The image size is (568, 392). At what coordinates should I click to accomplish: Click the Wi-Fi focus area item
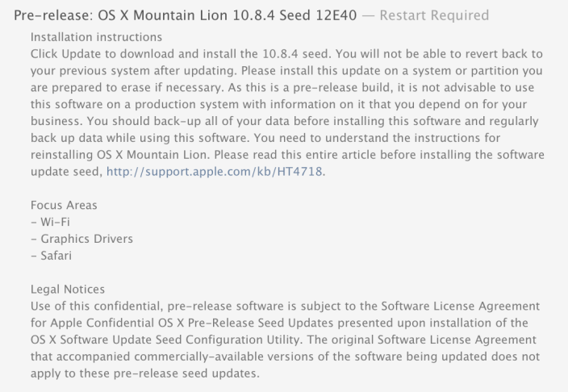tap(50, 222)
